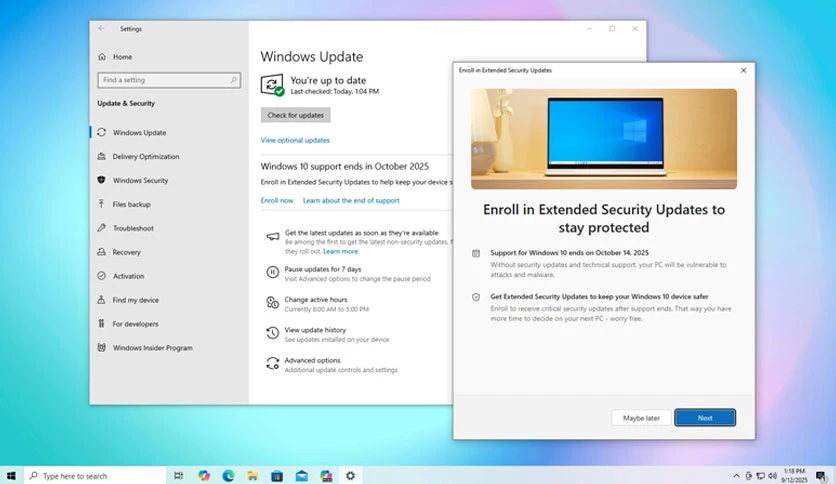
Task: Click the taskbar Type here to search box
Action: (x=95, y=475)
